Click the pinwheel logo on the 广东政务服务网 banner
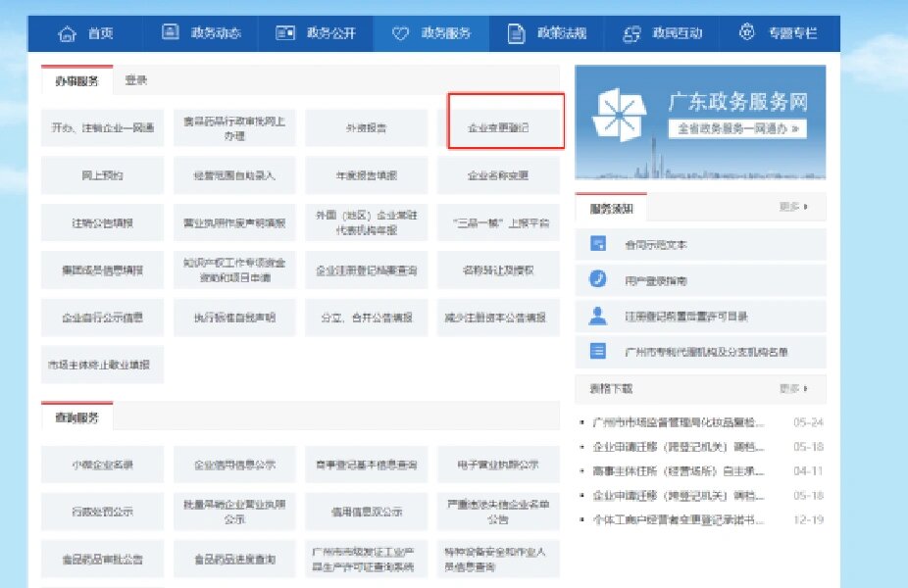This screenshot has width=908, height=588. [x=619, y=115]
